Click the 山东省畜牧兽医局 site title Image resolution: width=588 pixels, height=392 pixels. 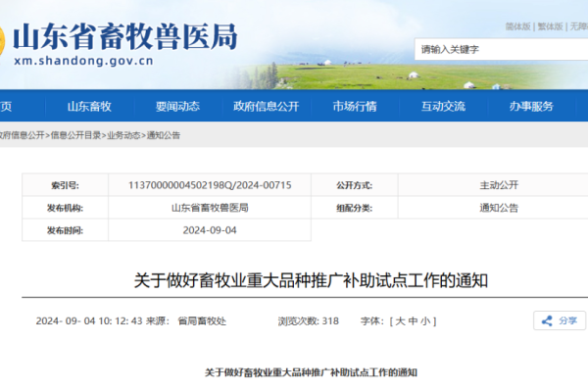(125, 37)
